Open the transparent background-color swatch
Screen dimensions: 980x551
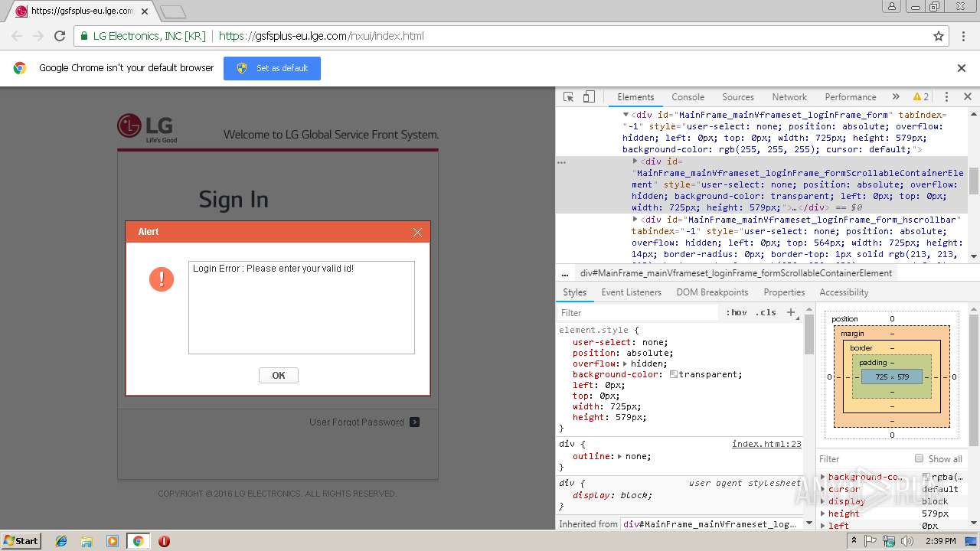pos(674,375)
